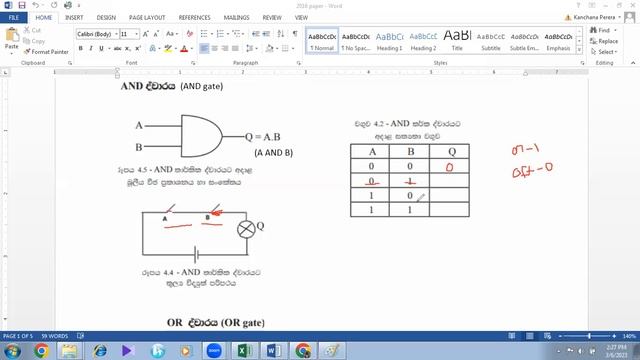
Task: Toggle Underline formatting
Action: tap(101, 49)
